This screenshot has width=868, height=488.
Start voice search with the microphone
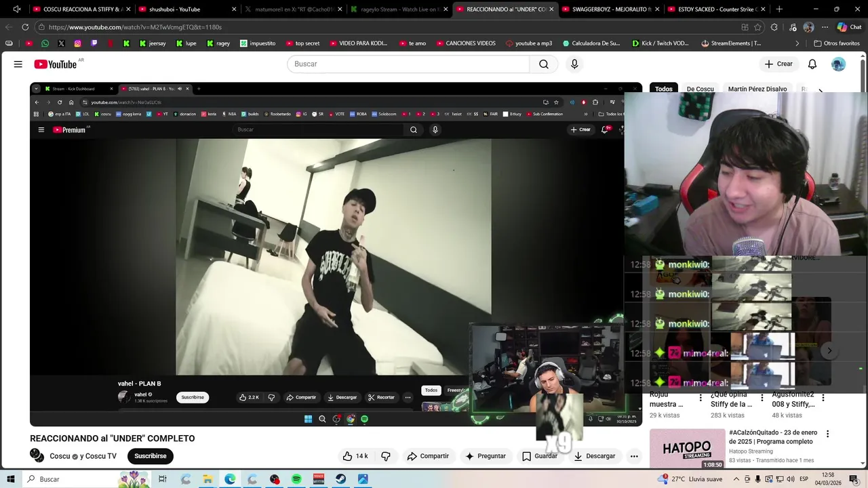(x=574, y=64)
